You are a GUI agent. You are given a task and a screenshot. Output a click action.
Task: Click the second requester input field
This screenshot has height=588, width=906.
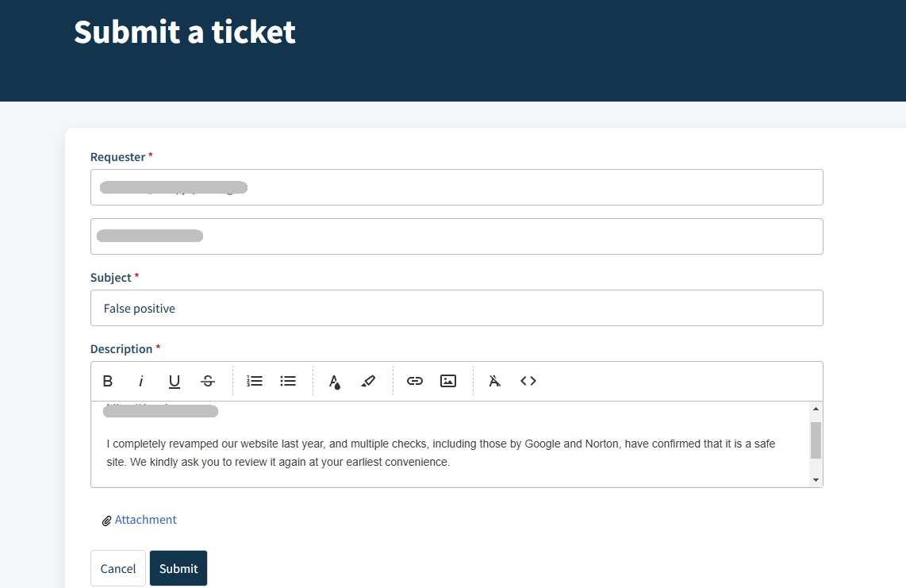click(x=456, y=236)
